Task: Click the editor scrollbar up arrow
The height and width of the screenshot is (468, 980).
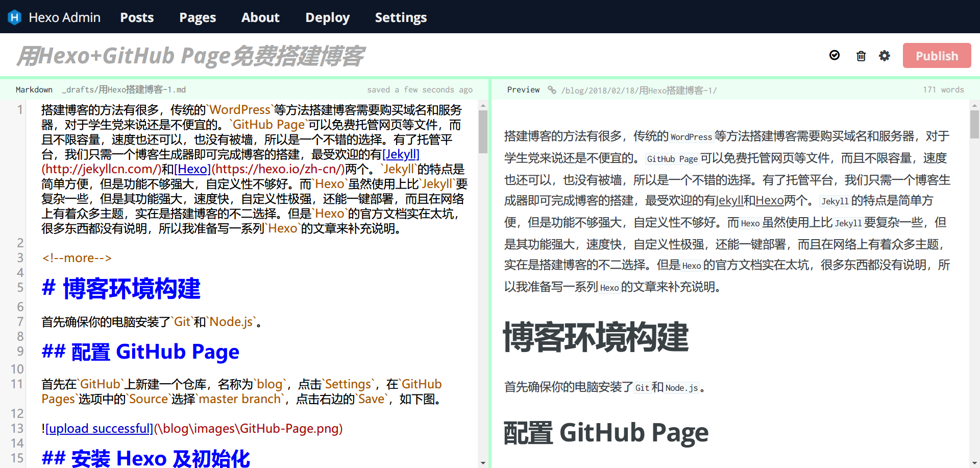Action: [483, 106]
